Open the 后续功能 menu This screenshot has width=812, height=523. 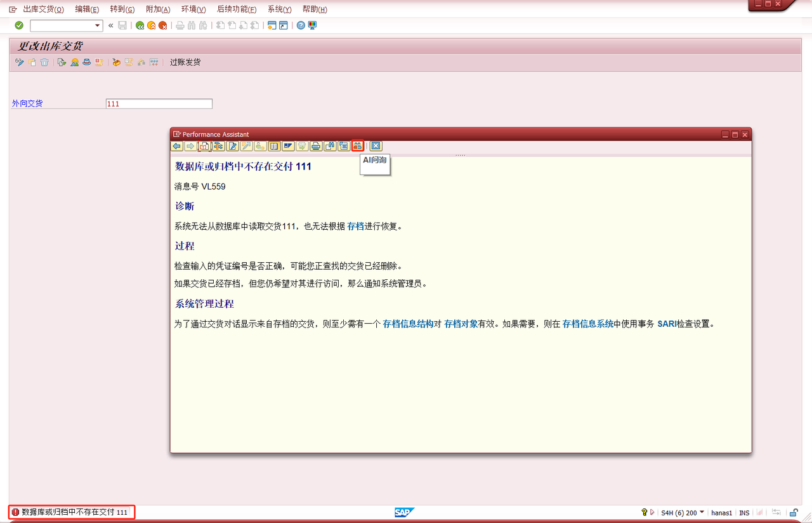(237, 10)
